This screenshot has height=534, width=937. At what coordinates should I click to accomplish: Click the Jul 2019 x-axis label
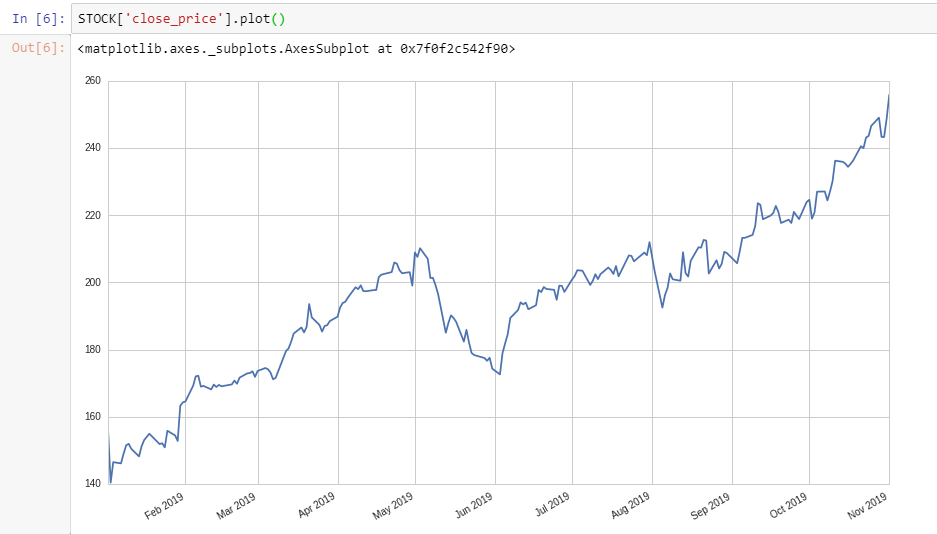(552, 505)
